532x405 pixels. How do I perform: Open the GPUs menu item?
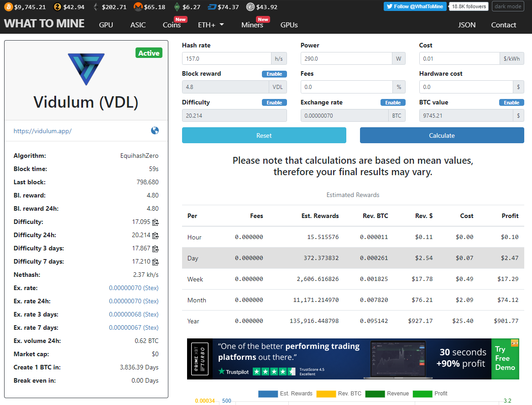tap(289, 25)
